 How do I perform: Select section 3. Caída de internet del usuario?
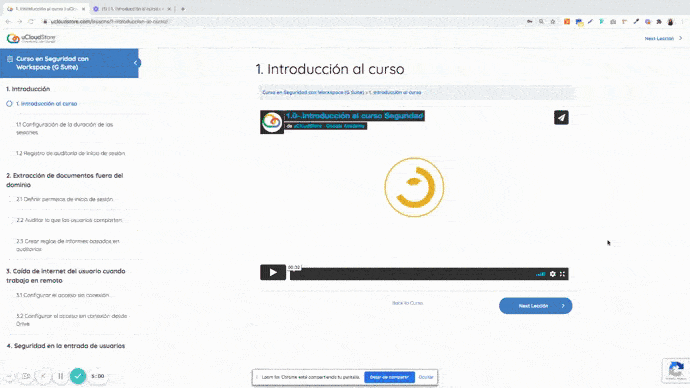tap(66, 276)
